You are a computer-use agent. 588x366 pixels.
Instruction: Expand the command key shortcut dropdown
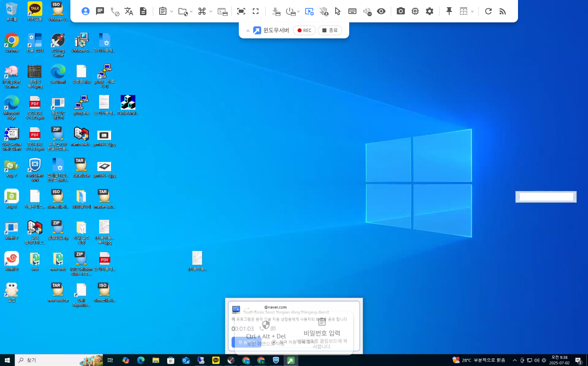[211, 12]
